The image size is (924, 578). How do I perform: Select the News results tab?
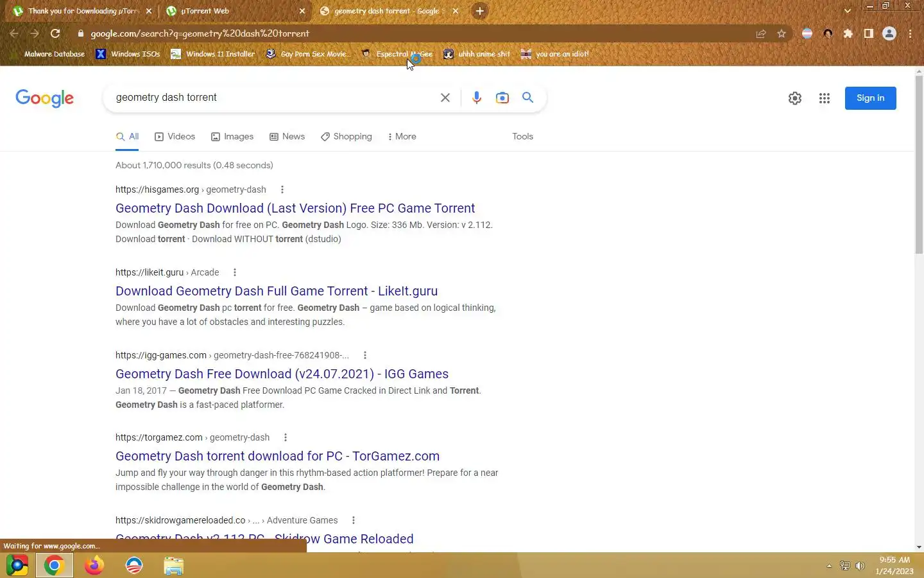[287, 137]
